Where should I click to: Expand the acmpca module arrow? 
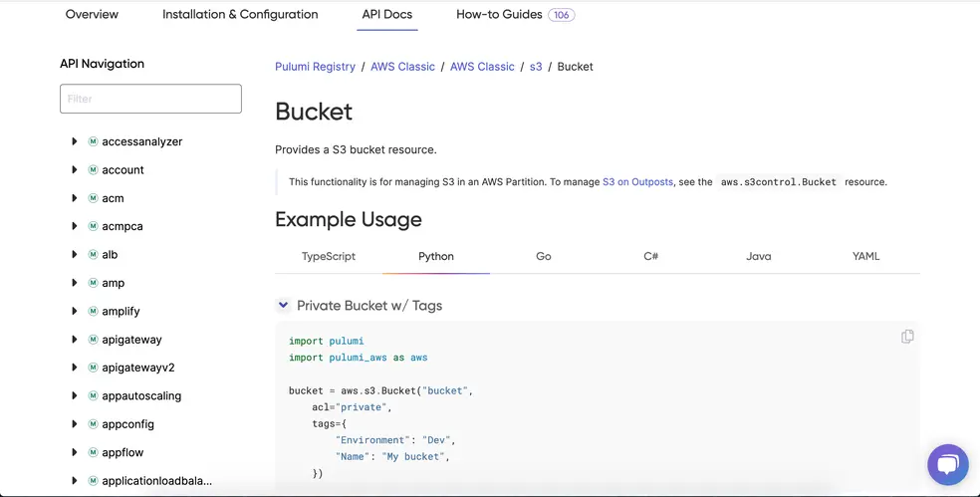pyautogui.click(x=75, y=226)
